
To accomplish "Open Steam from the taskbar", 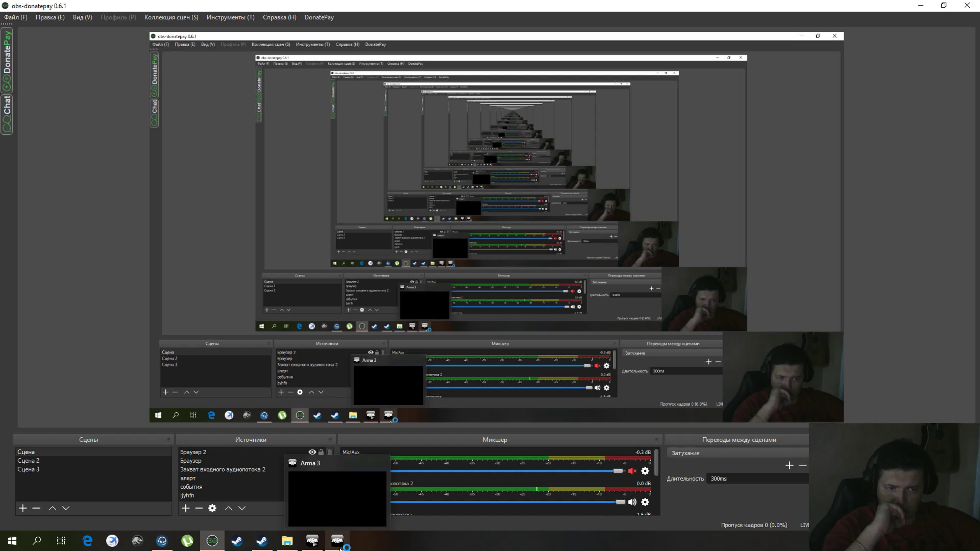I will (237, 540).
